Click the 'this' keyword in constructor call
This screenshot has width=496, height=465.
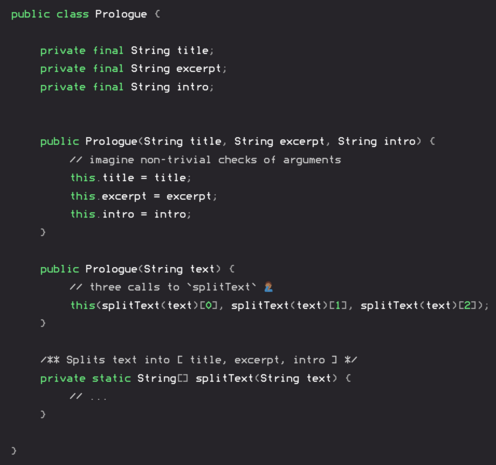point(83,305)
